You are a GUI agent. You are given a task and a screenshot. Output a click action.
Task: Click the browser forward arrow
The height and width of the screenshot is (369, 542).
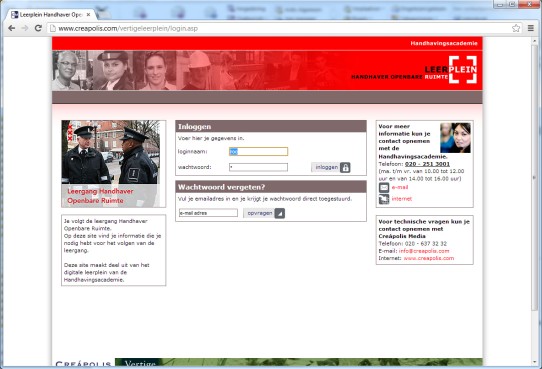coord(25,28)
